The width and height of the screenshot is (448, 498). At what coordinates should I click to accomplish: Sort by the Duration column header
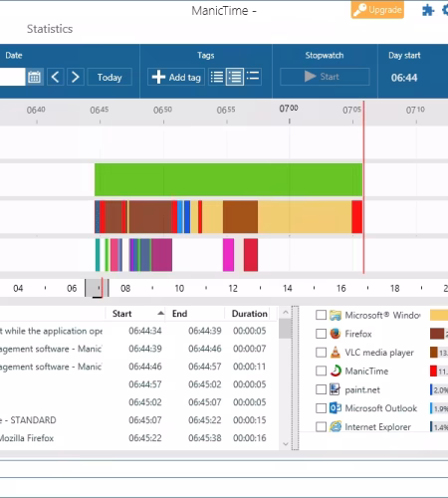250,314
